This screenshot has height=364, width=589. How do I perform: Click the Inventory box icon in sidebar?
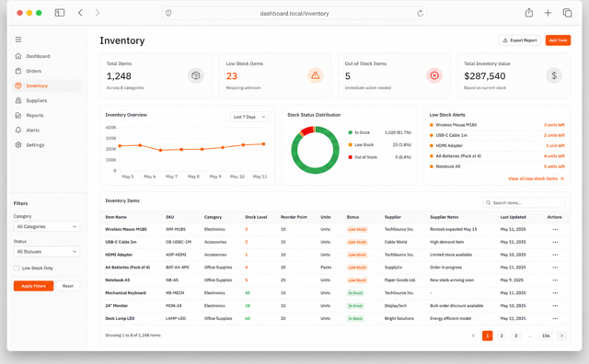click(18, 85)
